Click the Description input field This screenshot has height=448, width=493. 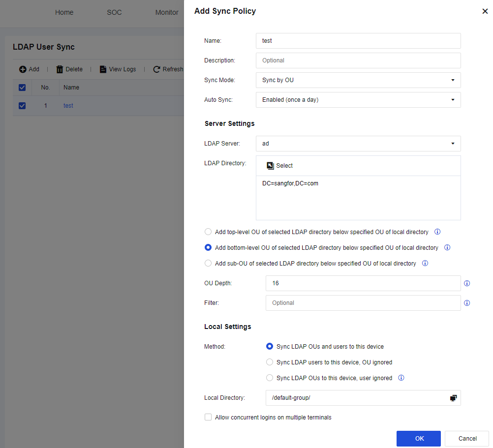point(358,60)
